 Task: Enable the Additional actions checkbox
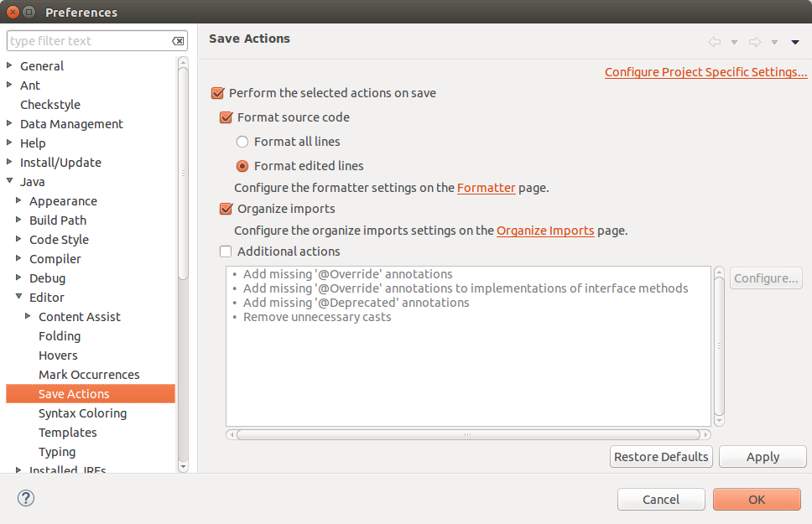(x=226, y=251)
